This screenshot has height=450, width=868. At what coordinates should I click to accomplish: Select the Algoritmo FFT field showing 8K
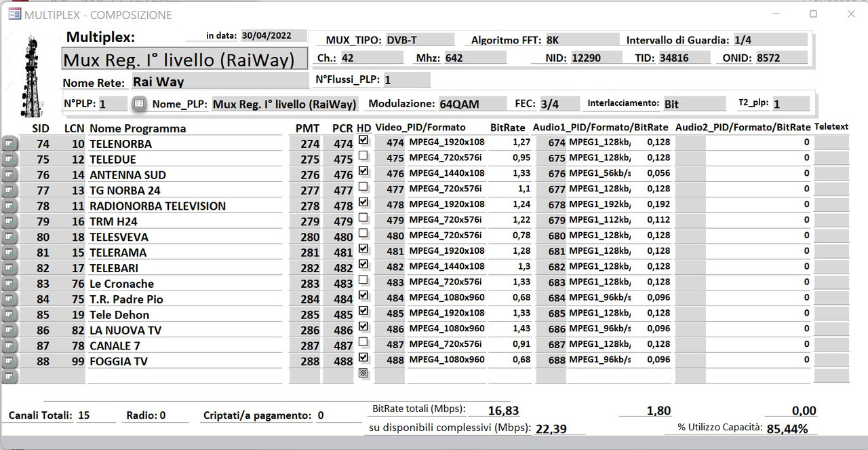click(581, 39)
